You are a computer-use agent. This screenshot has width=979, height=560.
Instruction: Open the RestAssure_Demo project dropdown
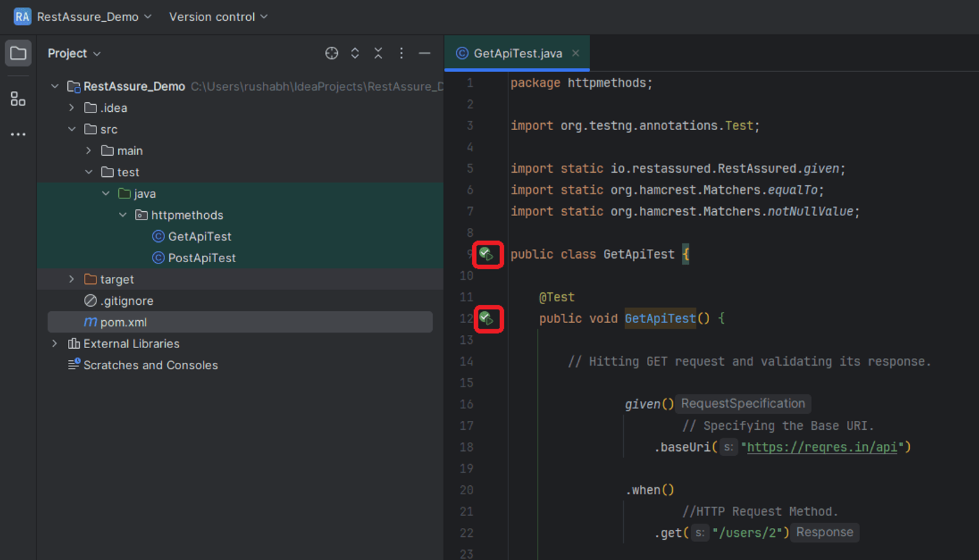point(94,17)
